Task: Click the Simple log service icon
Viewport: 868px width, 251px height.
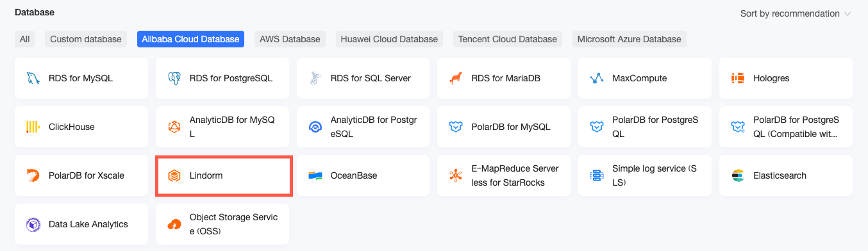Action: [x=597, y=175]
